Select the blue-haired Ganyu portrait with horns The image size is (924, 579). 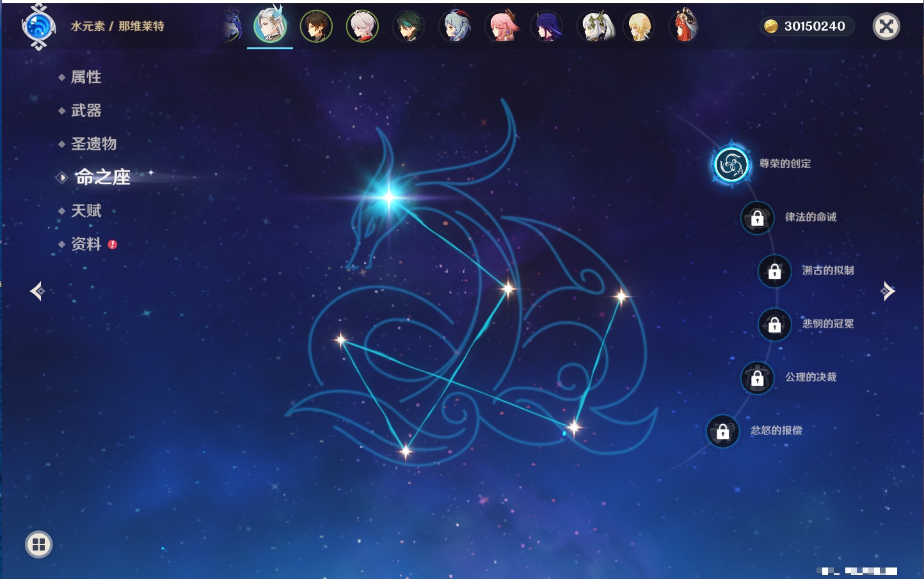[455, 26]
